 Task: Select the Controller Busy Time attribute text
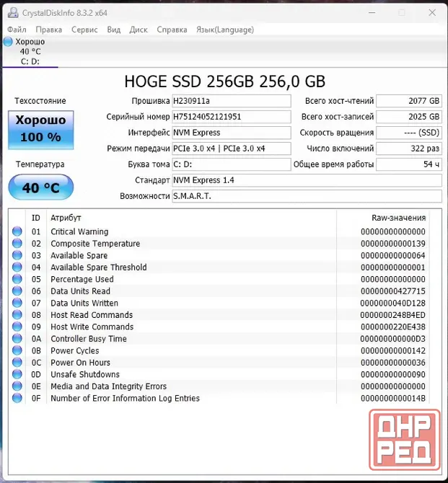[x=89, y=339]
